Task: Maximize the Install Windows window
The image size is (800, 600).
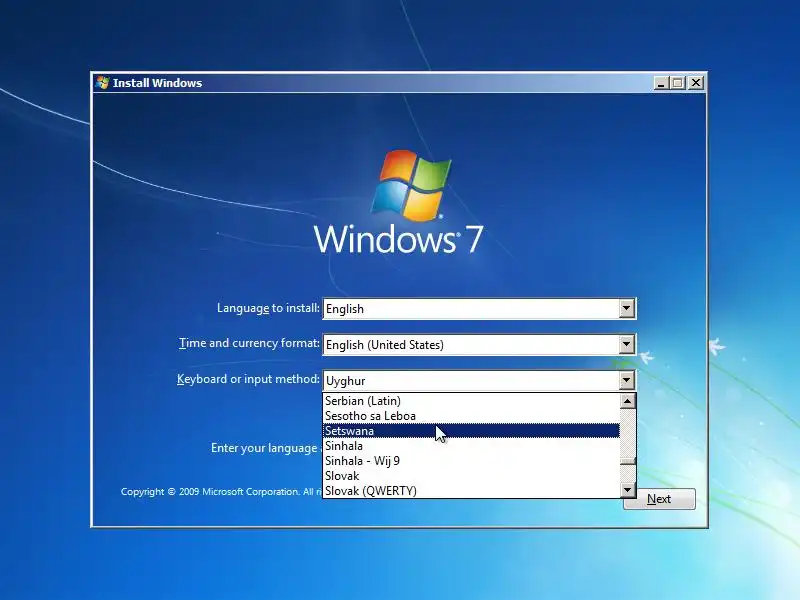Action: pyautogui.click(x=678, y=83)
